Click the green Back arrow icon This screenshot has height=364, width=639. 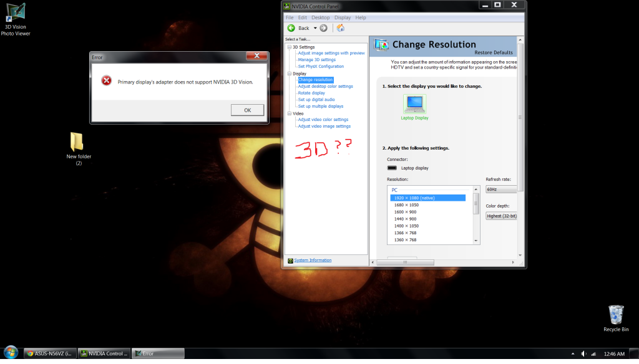[x=291, y=28]
